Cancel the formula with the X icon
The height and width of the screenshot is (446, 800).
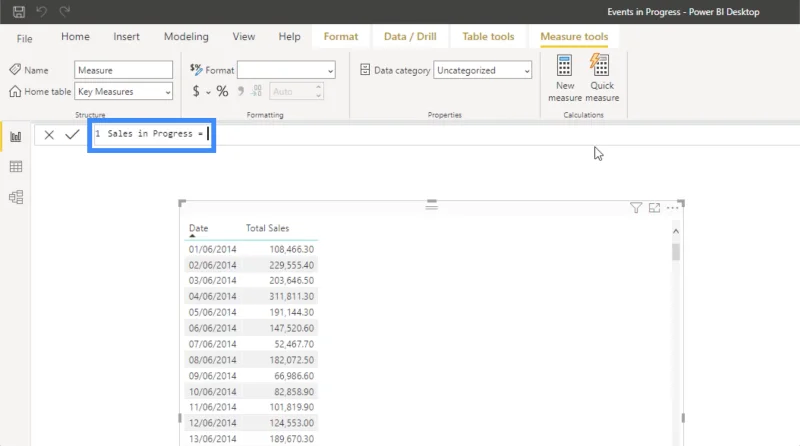[x=49, y=135]
